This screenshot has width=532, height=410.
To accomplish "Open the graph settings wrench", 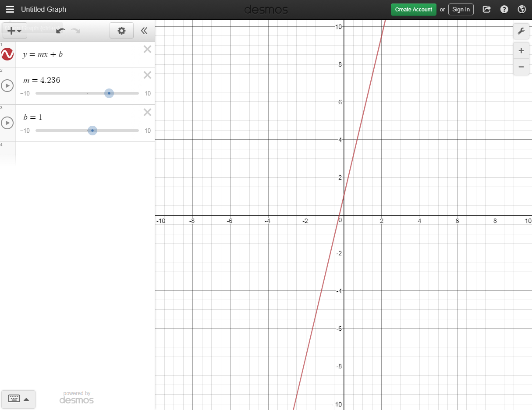I will point(521,31).
